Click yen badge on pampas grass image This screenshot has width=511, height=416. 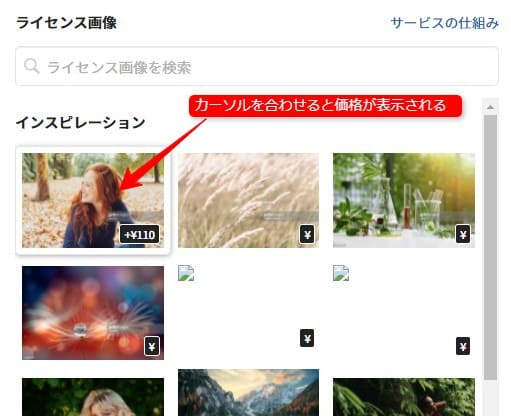coord(307,234)
